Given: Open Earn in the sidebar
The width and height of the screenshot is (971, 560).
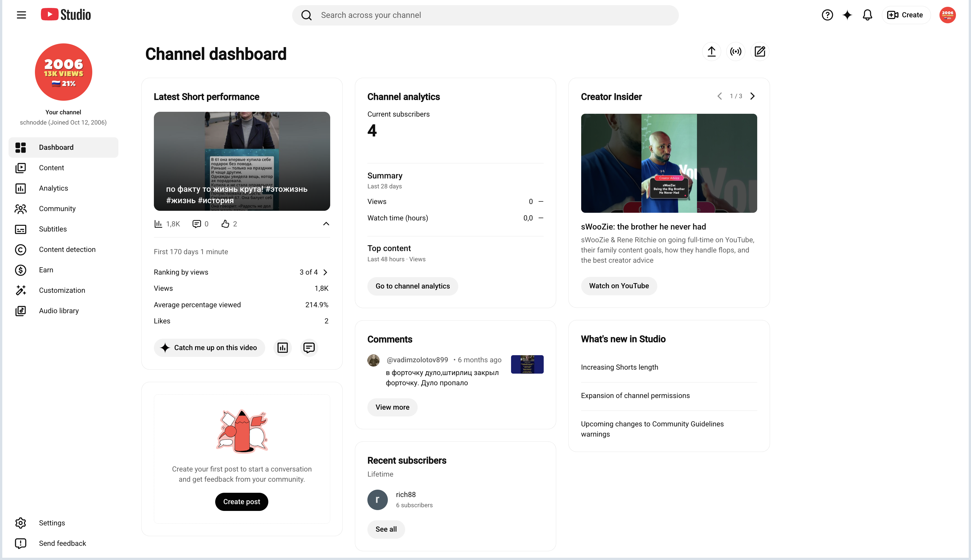Looking at the screenshot, I should coord(64,270).
